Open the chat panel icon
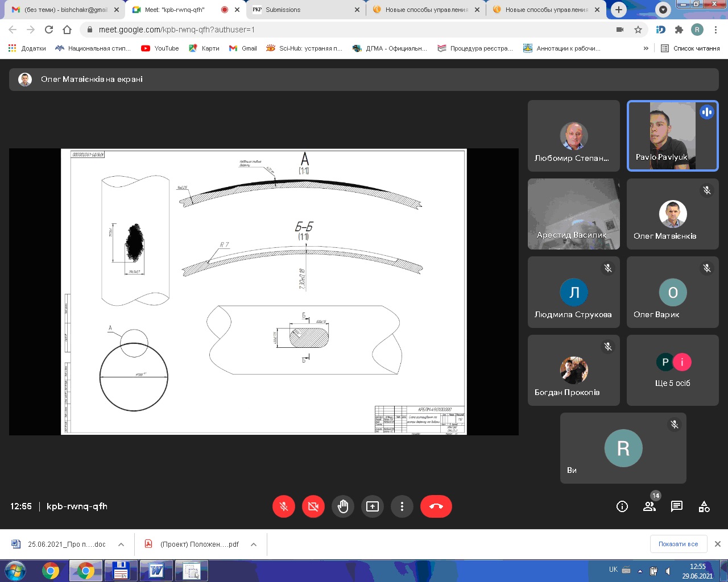 676,506
